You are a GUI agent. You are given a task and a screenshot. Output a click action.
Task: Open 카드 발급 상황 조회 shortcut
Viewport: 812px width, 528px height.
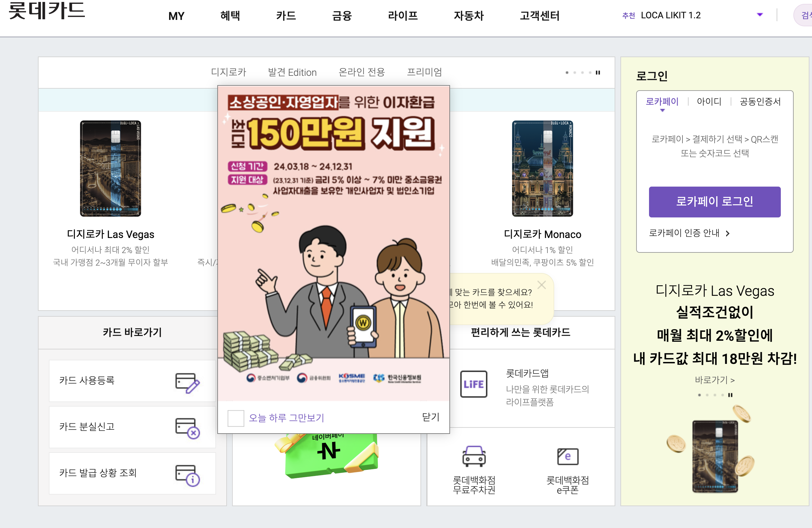pyautogui.click(x=132, y=473)
